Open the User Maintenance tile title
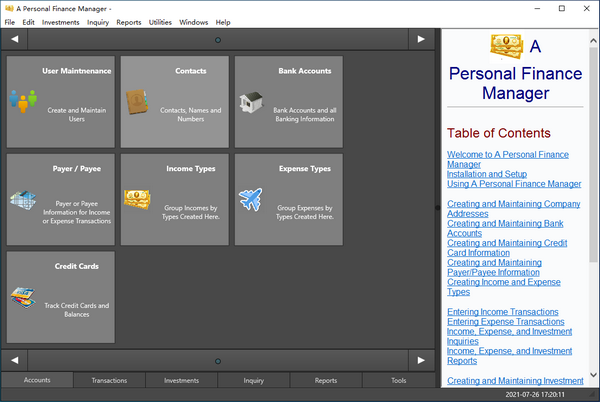The height and width of the screenshot is (402, 600). click(x=77, y=71)
